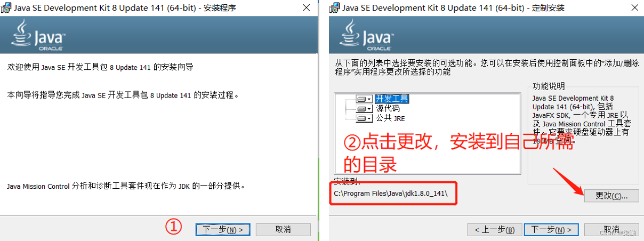This screenshot has width=644, height=241.
Task: Open the drive dropdown icon beside 源代码
Action: [x=365, y=109]
